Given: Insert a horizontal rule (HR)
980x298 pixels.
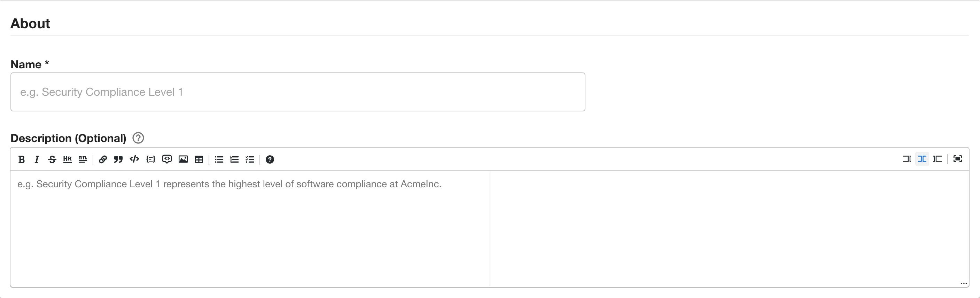Looking at the screenshot, I should click(67, 159).
